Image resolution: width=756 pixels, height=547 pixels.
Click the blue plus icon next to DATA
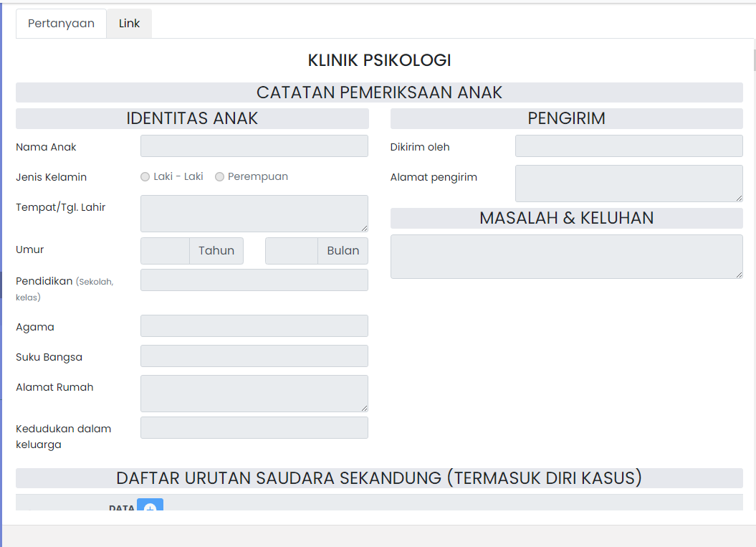[150, 506]
